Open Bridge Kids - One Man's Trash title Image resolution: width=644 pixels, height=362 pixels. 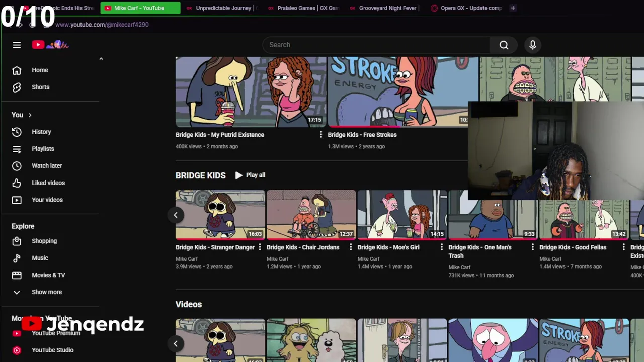pyautogui.click(x=480, y=251)
